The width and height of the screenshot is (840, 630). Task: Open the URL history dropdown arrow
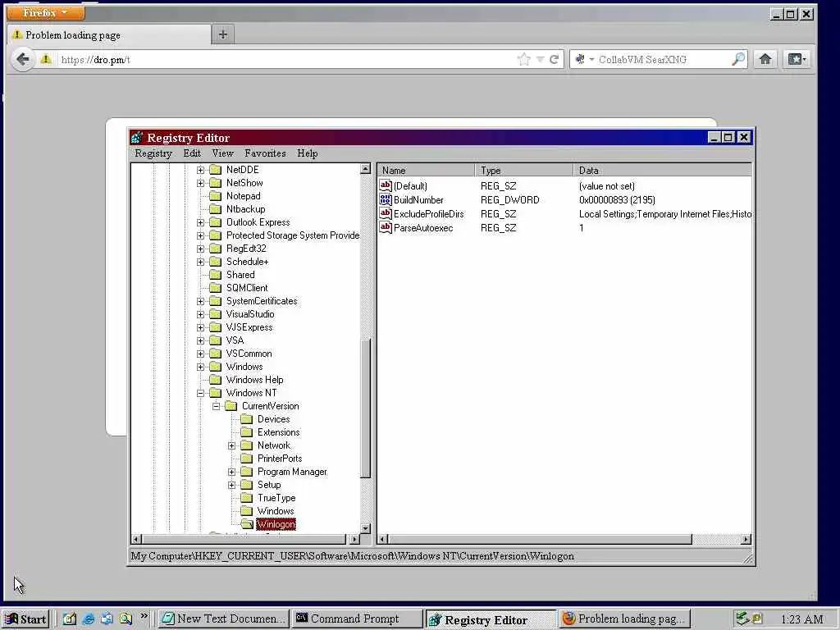pos(540,59)
